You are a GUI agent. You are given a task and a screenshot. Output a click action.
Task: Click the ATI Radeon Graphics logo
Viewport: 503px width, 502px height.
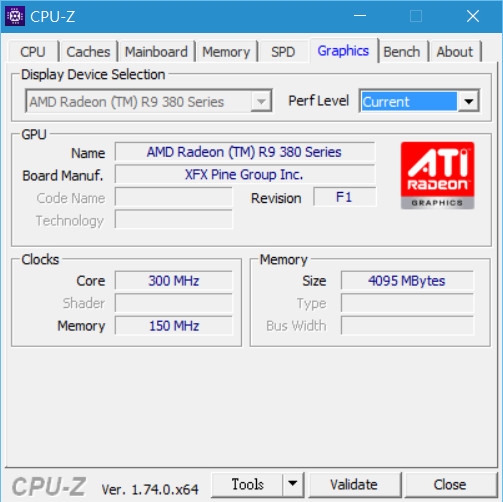[x=437, y=175]
